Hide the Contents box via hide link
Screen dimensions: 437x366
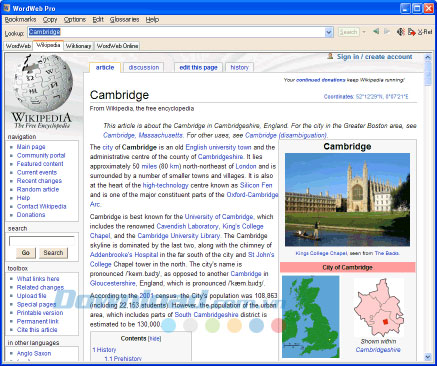[155, 339]
